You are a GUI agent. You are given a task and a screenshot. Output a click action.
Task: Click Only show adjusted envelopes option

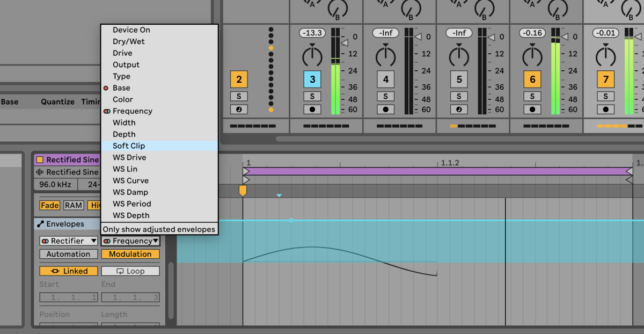[x=159, y=229]
